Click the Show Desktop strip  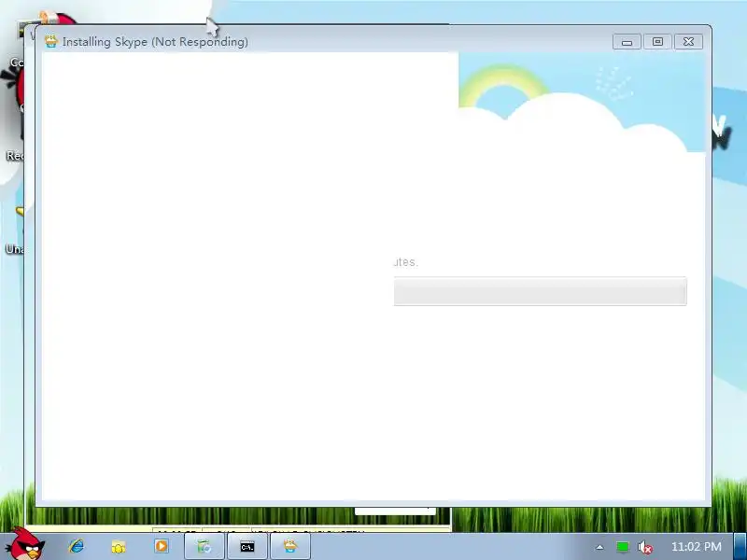(740, 546)
